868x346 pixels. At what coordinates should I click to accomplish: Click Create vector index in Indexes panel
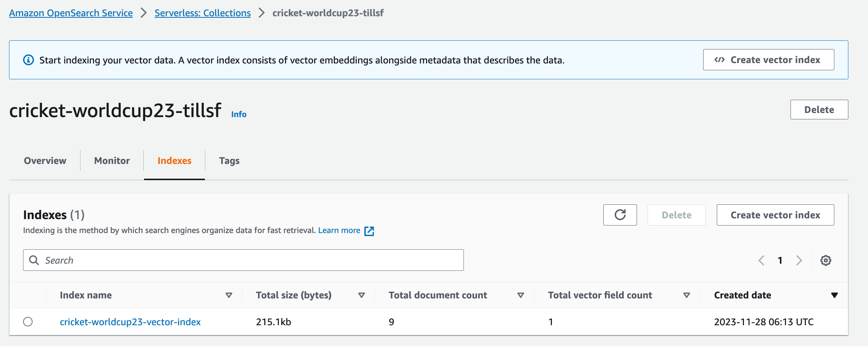775,215
